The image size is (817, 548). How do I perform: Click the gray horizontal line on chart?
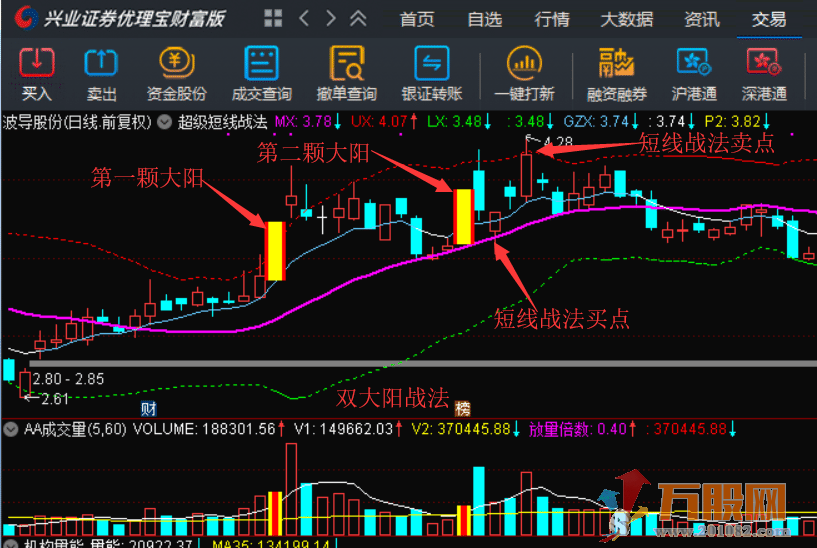coord(423,364)
